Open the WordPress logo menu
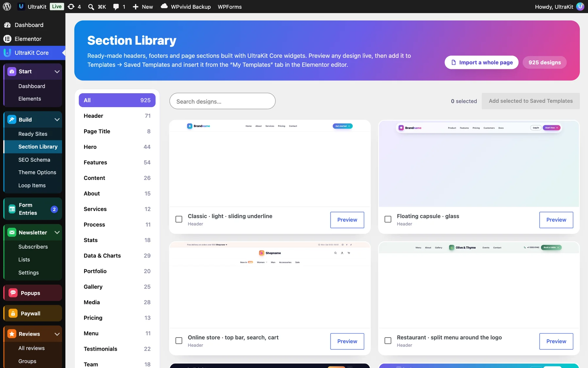This screenshot has width=588, height=368. 7,7
